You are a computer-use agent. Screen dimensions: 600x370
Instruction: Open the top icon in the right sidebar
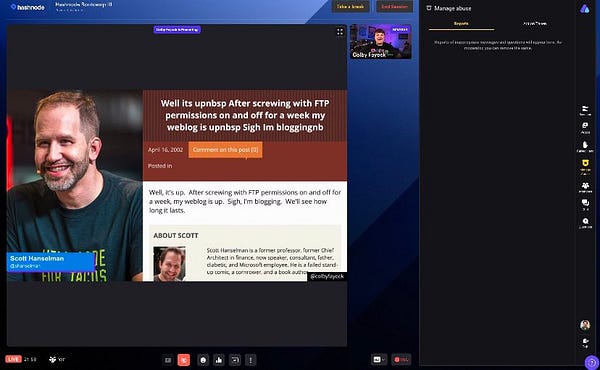click(585, 110)
